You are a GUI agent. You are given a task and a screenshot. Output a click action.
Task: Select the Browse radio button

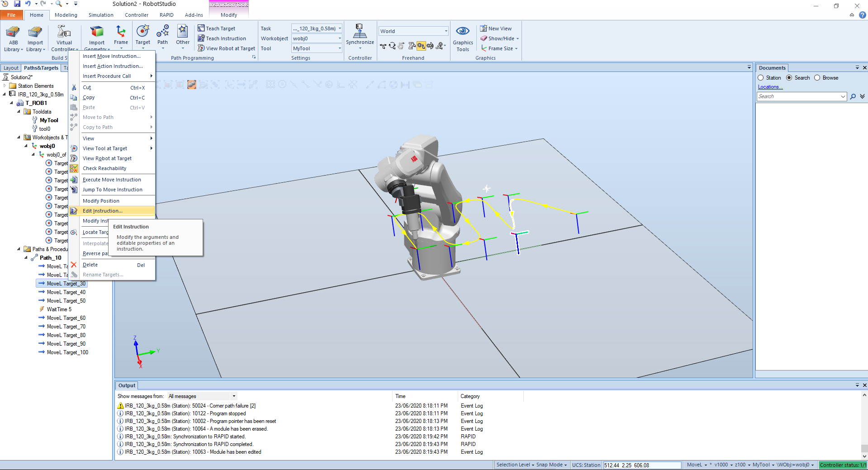(x=817, y=78)
